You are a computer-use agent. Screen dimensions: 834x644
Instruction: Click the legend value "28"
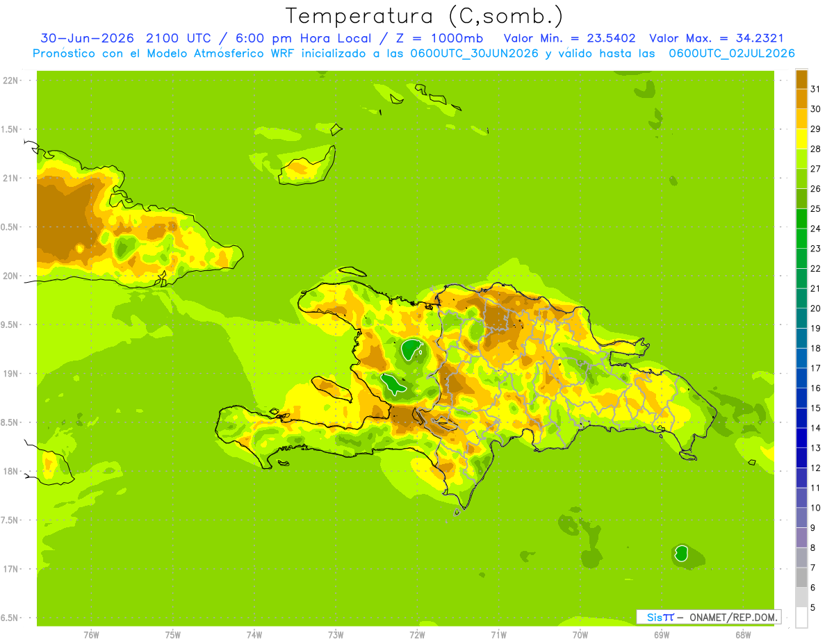click(x=816, y=149)
